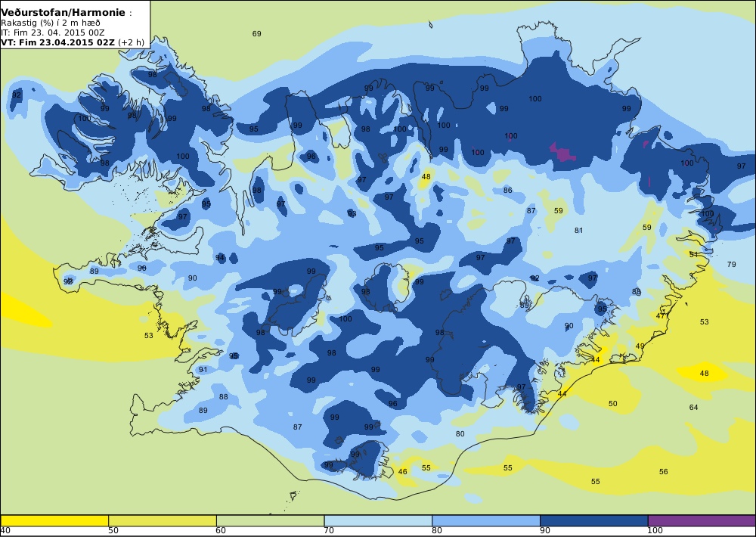The image size is (756, 537).
Task: Click the humidity value '94' on the map
Action: click(x=220, y=258)
